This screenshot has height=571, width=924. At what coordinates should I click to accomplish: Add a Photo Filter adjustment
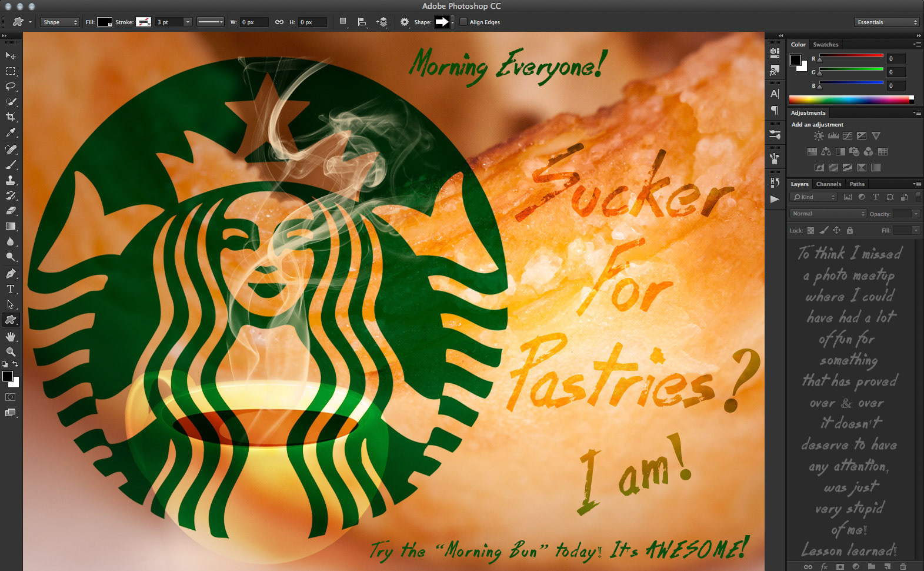point(854,152)
